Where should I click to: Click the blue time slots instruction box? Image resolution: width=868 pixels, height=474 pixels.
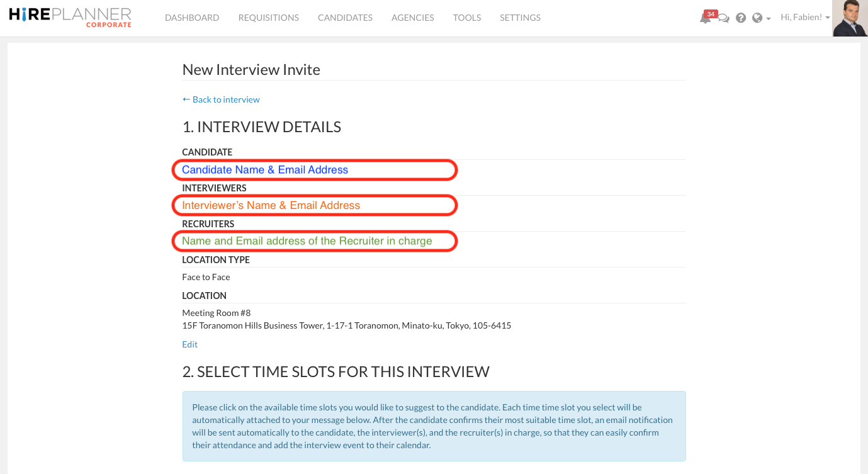click(x=434, y=426)
